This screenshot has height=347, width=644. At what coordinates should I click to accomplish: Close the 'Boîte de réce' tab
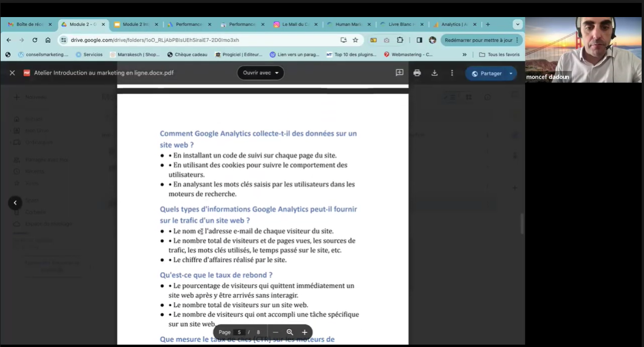pos(50,24)
